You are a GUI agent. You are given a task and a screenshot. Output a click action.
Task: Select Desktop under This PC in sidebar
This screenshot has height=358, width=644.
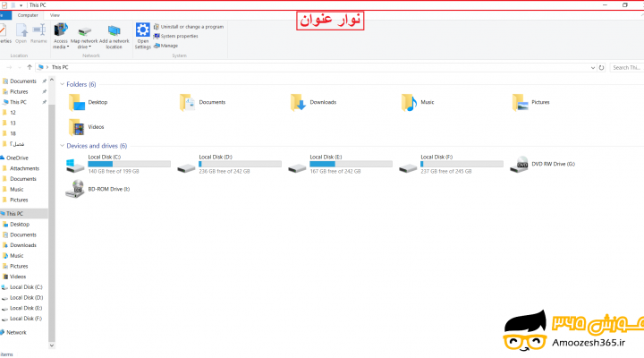click(x=20, y=225)
